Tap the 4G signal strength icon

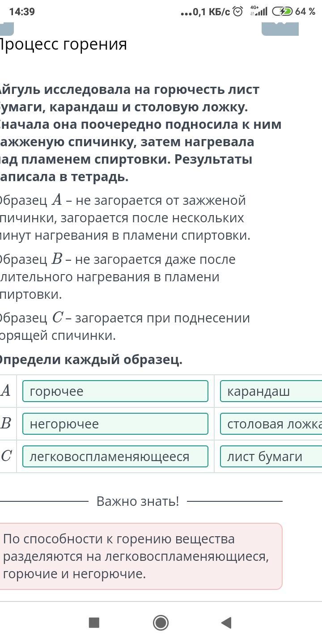(x=258, y=12)
